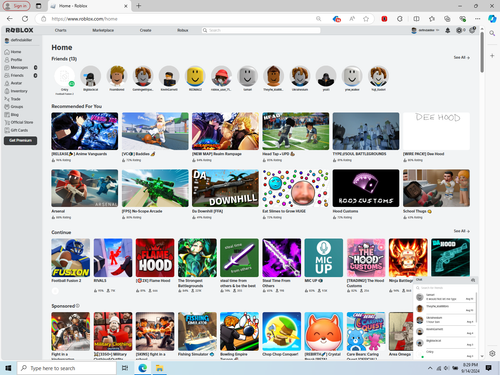Open Gift Cards in the sidebar
The image size is (500, 375).
(16, 130)
